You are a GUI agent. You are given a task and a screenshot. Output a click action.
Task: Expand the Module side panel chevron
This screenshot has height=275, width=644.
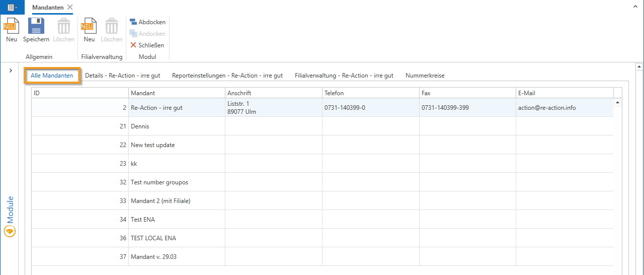point(11,71)
